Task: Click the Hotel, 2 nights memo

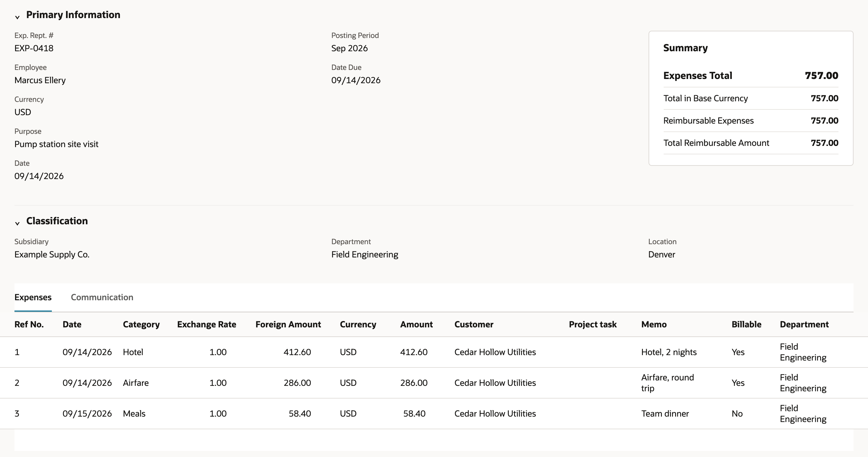Action: point(669,352)
